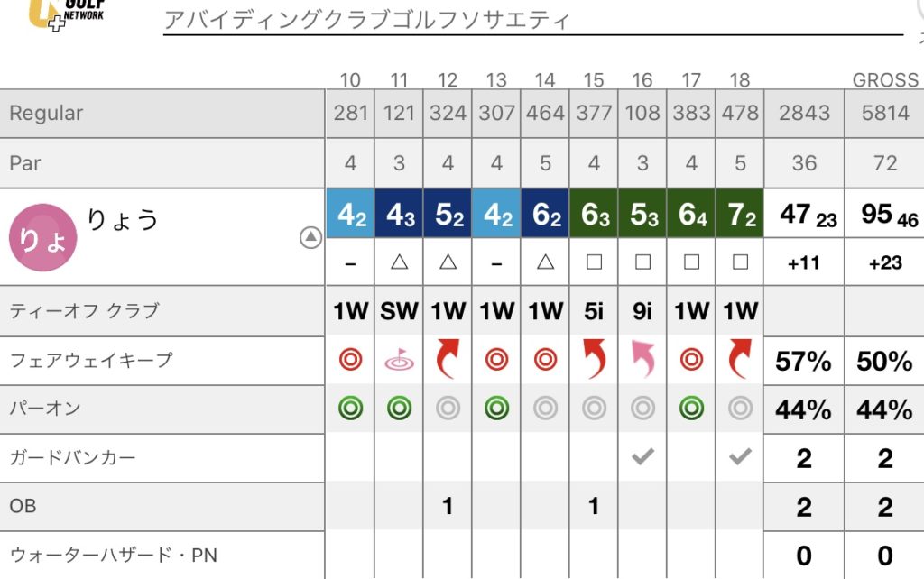Toggle hole 12 gray par-on indicator
Screen dimensions: 924x579
coord(448,408)
